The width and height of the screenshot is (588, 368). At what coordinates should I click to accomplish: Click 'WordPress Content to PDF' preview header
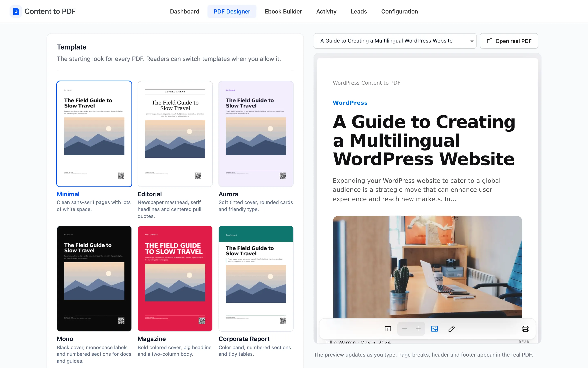click(366, 83)
